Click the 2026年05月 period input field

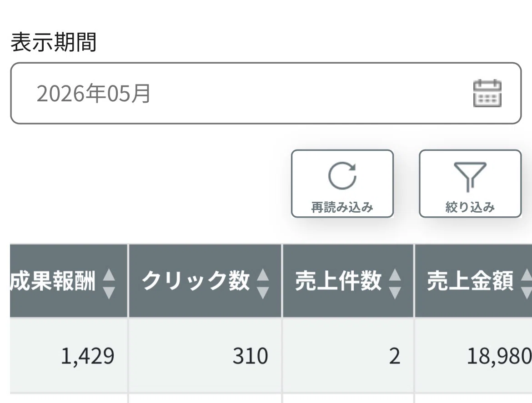point(266,93)
